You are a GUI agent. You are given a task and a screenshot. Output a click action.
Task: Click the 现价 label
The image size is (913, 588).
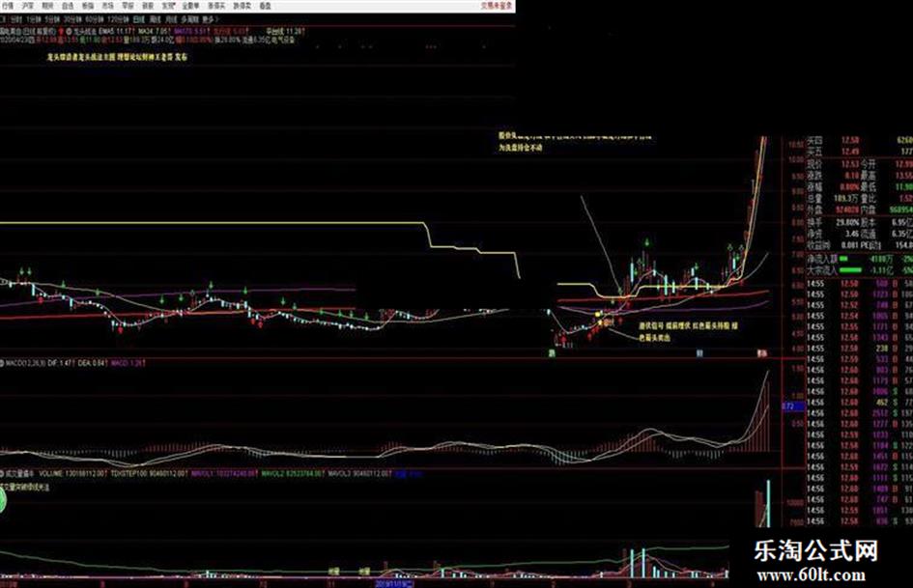coord(814,165)
